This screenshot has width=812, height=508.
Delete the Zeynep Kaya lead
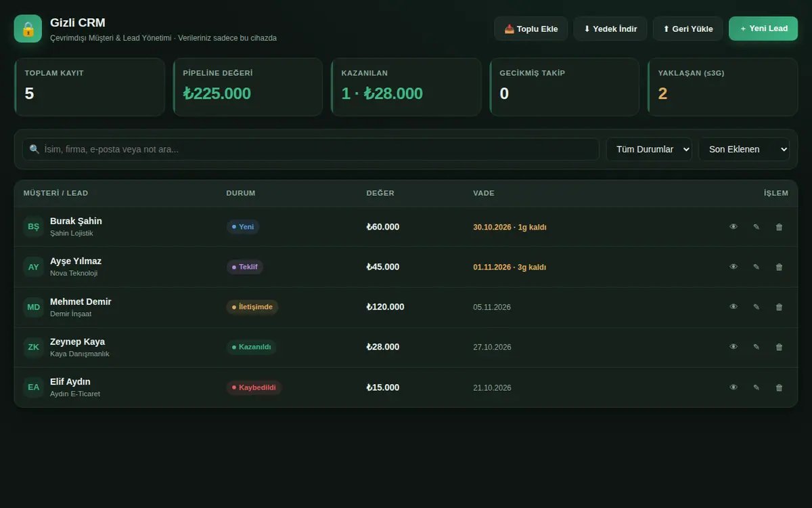pos(779,347)
